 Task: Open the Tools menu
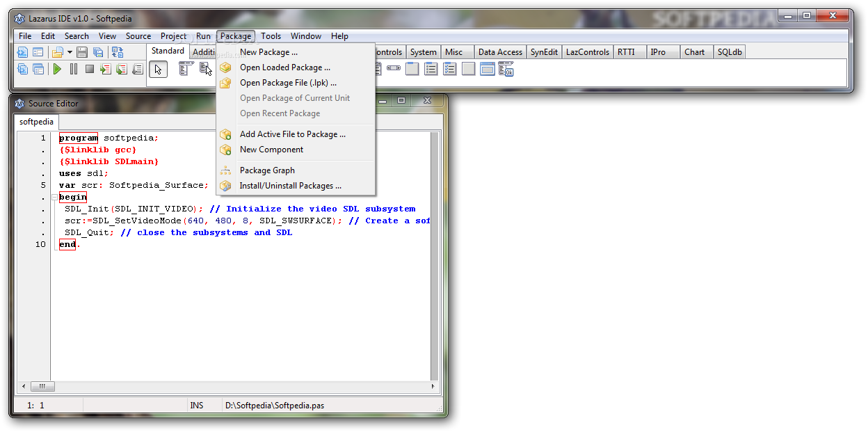click(271, 36)
